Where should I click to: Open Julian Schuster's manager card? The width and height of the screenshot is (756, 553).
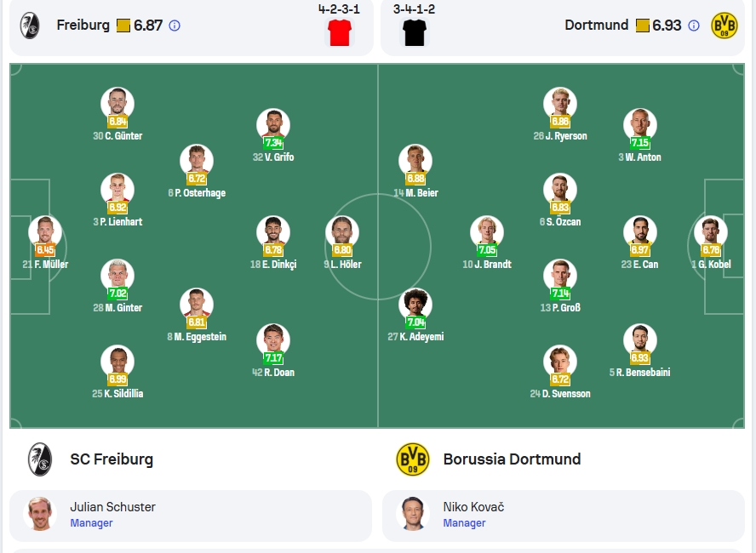(191, 516)
